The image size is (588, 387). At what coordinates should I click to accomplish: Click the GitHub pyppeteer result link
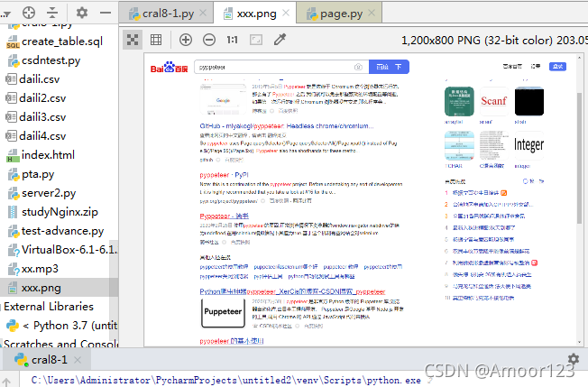click(287, 126)
